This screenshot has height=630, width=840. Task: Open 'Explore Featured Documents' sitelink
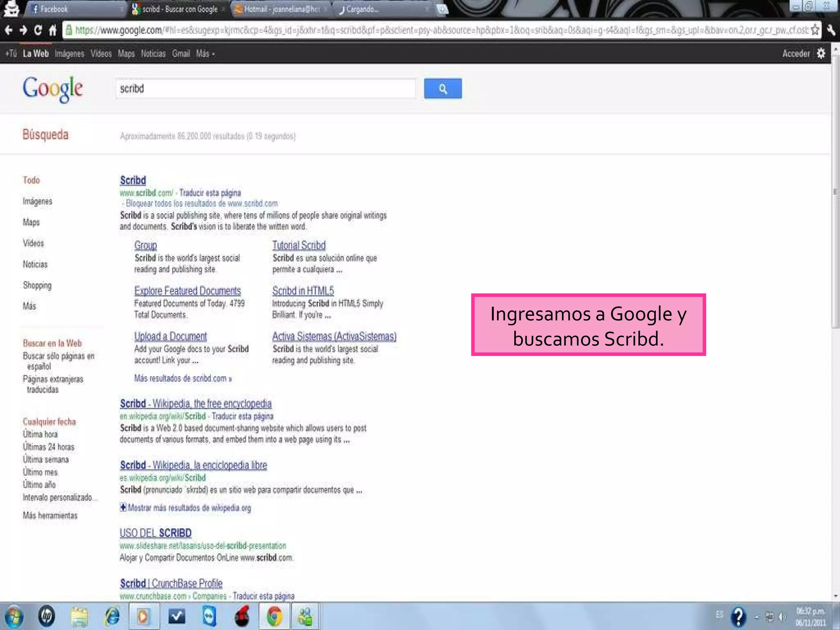tap(187, 291)
